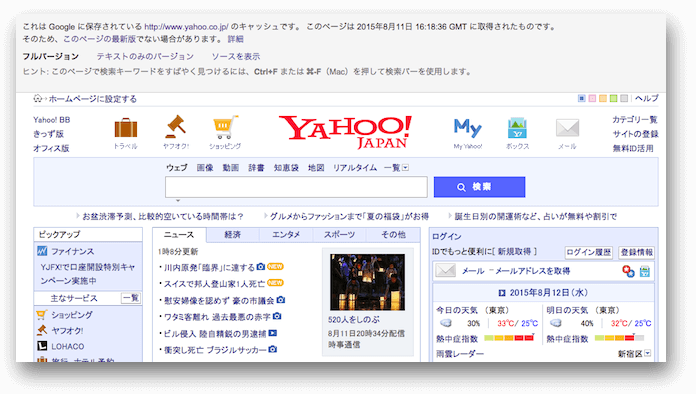
Task: Open the Mail envelope icon in header
Action: click(567, 128)
